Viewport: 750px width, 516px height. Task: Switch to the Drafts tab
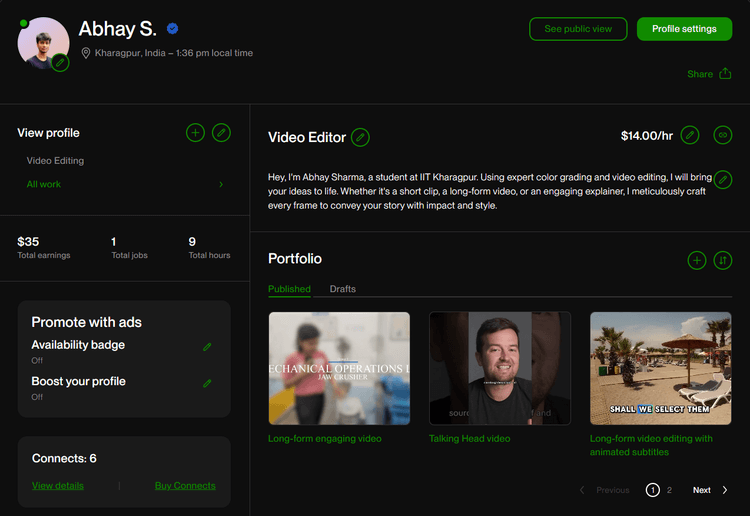click(x=342, y=289)
